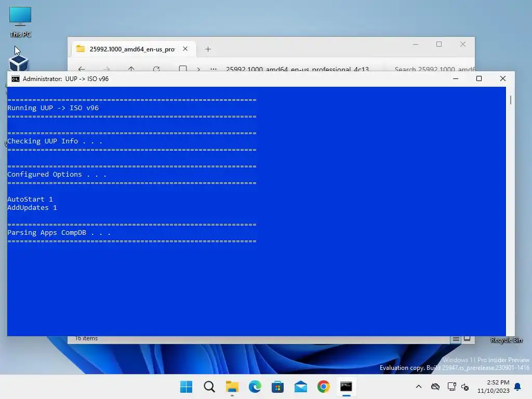This screenshot has height=399, width=532.
Task: Open the Mail app from the taskbar
Action: click(301, 387)
